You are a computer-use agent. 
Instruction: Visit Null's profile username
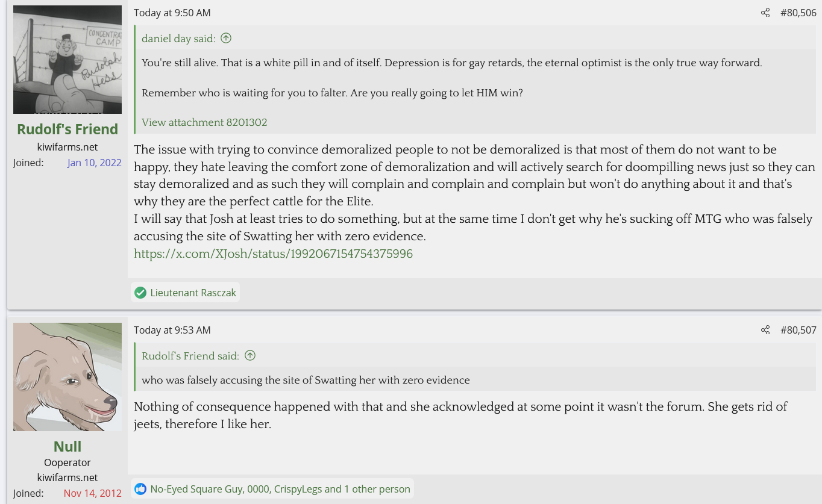coord(67,446)
